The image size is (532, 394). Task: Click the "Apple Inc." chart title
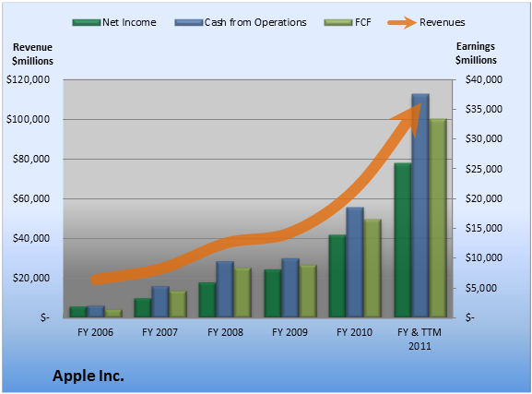89,376
